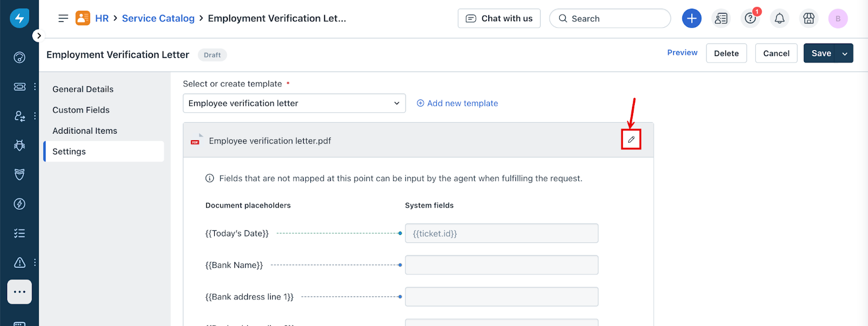Open the more options ellipsis in sidebar
868x326 pixels.
pyautogui.click(x=20, y=292)
